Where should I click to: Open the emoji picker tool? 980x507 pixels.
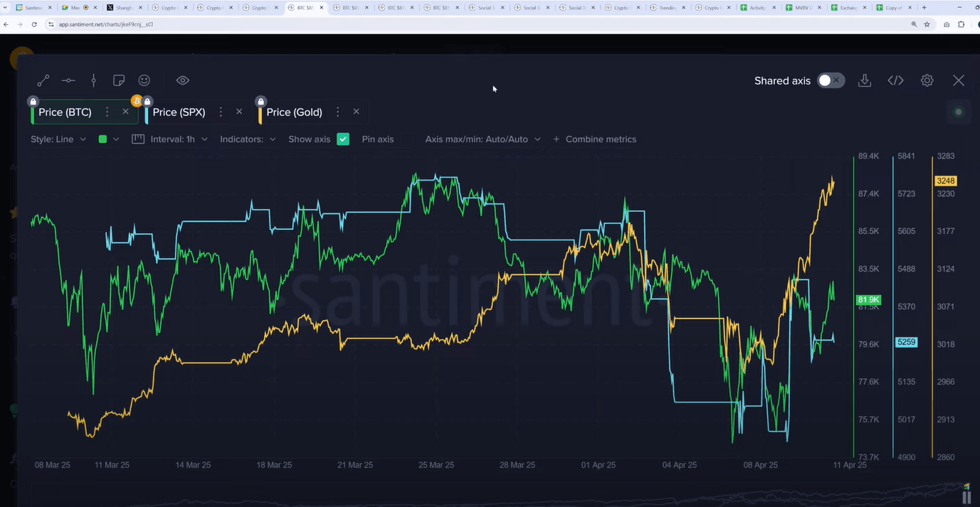coord(144,81)
